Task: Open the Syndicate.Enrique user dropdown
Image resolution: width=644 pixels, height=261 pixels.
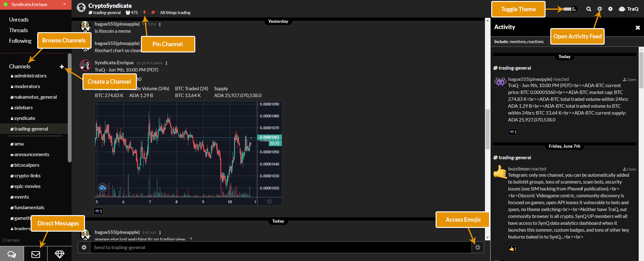Action: [65, 4]
